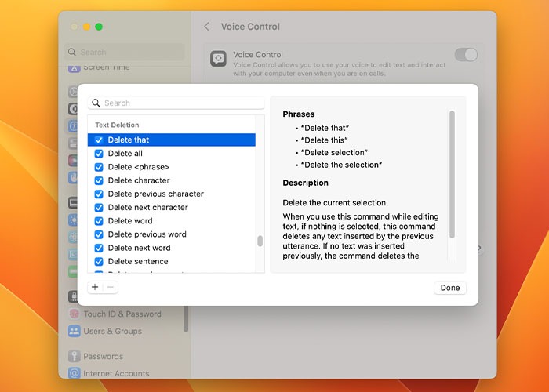The width and height of the screenshot is (549, 392).
Task: Select the Delete character command row
Action: [x=172, y=180]
